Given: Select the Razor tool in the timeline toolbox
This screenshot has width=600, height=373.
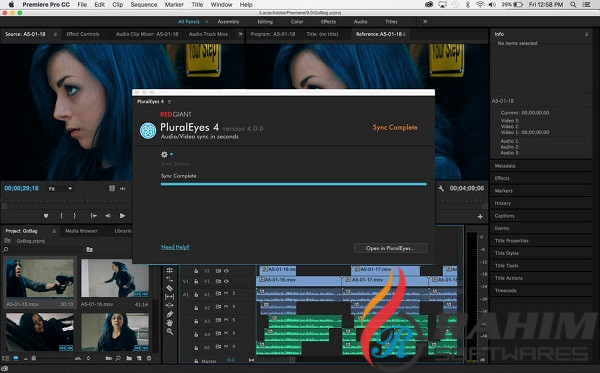Looking at the screenshot, I should point(170,288).
